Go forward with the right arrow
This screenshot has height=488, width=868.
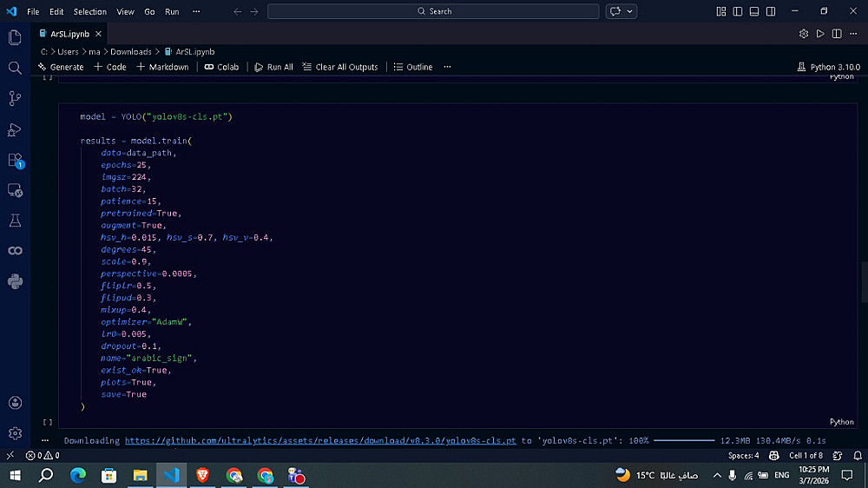254,11
